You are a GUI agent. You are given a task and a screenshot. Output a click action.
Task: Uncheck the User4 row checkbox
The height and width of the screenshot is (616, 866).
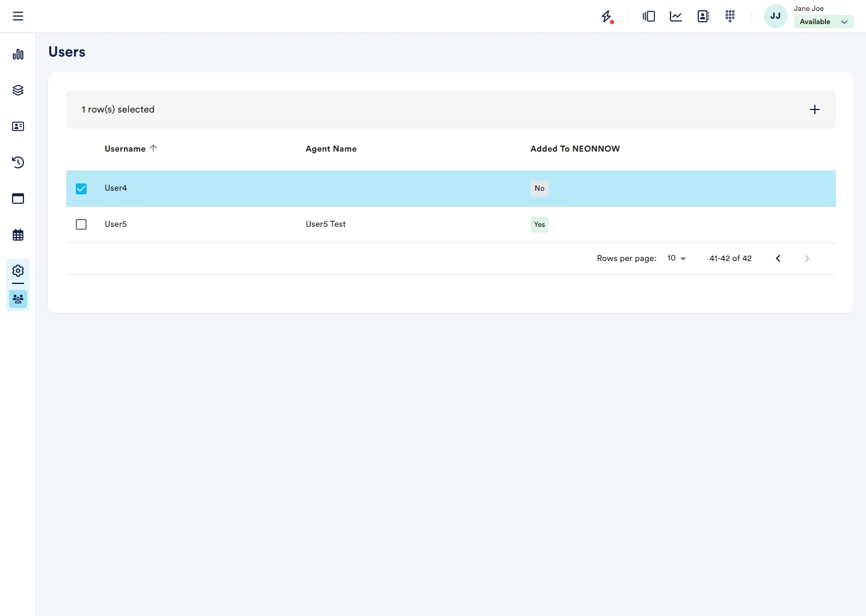[x=81, y=189]
